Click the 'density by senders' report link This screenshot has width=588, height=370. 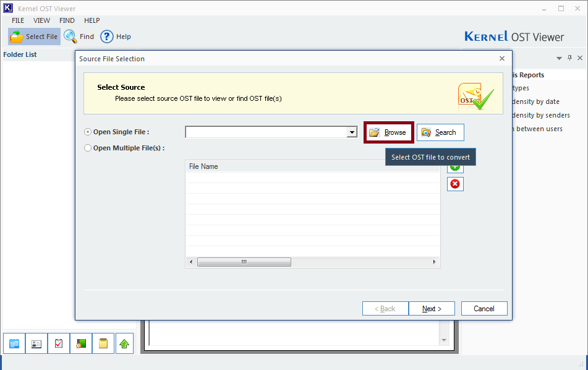[541, 115]
